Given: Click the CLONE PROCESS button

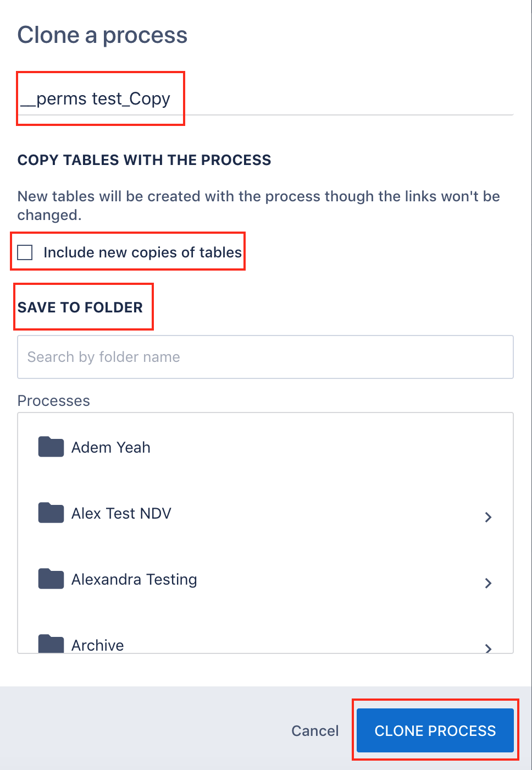Looking at the screenshot, I should pyautogui.click(x=435, y=730).
